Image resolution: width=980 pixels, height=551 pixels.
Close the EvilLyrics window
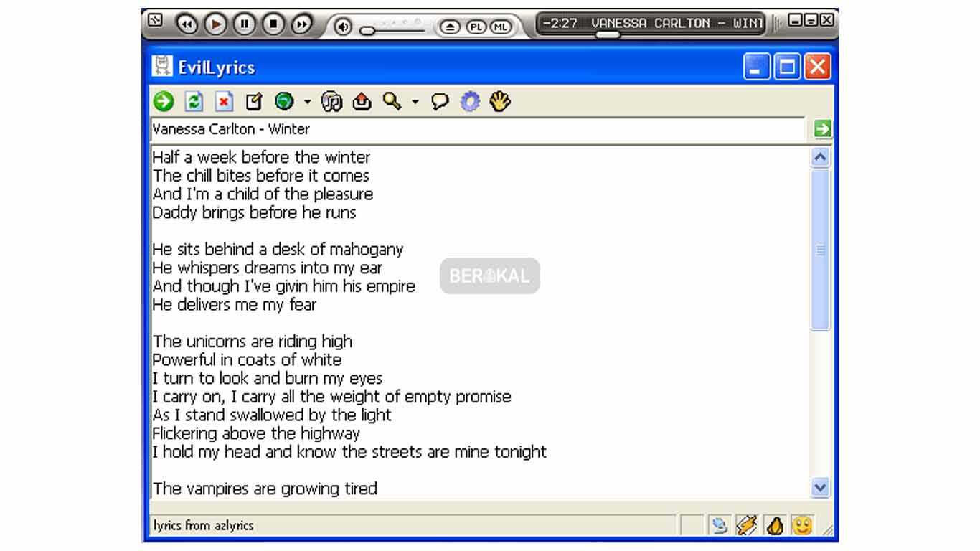(817, 67)
